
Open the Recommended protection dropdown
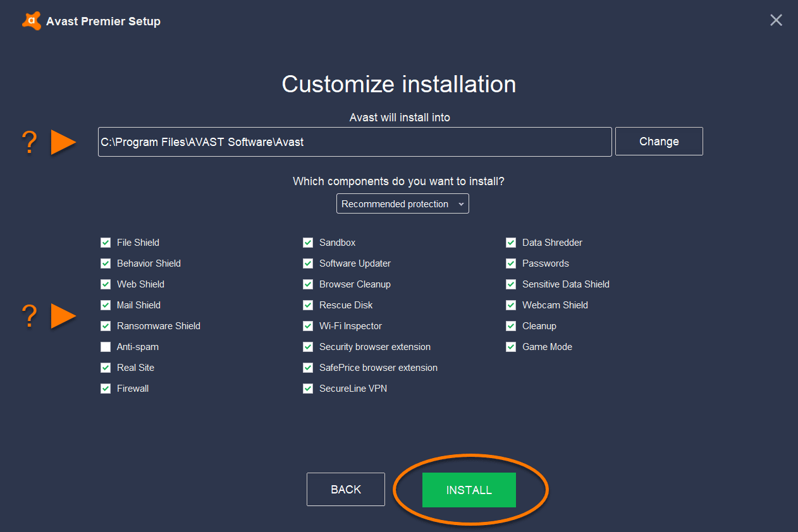point(402,203)
